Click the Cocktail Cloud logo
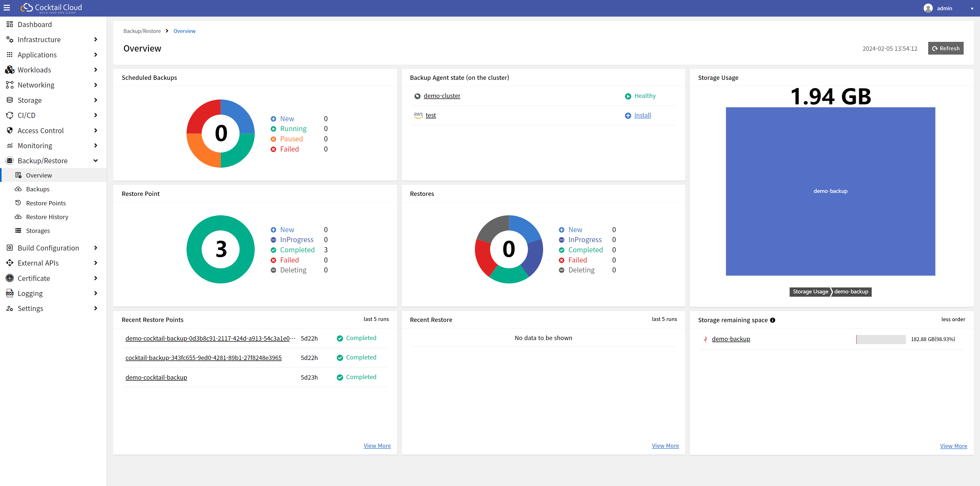This screenshot has width=980, height=486. [x=51, y=8]
